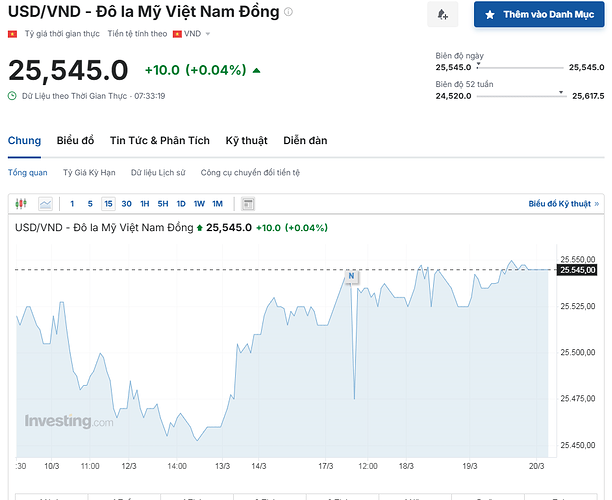Click the news icon in chart toolbar

pyautogui.click(x=248, y=204)
